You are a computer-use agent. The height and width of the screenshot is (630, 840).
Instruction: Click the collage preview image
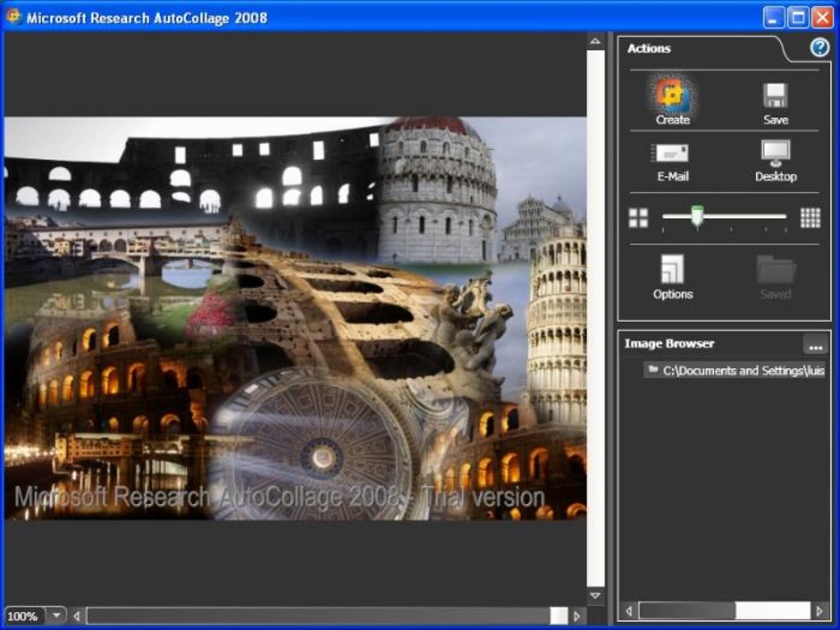point(295,318)
